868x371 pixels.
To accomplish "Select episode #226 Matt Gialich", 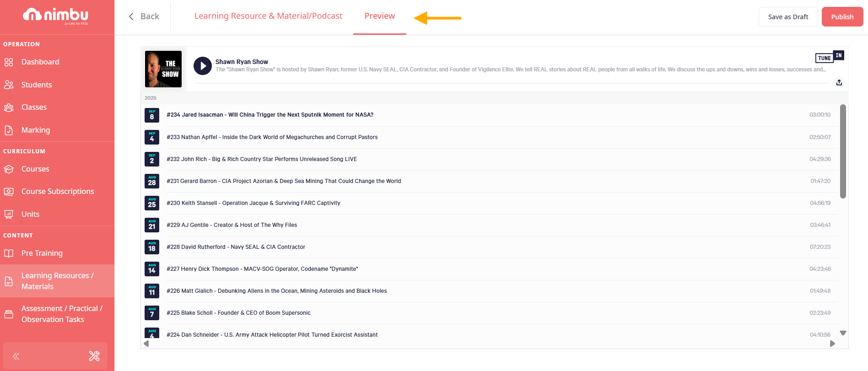I will [277, 291].
